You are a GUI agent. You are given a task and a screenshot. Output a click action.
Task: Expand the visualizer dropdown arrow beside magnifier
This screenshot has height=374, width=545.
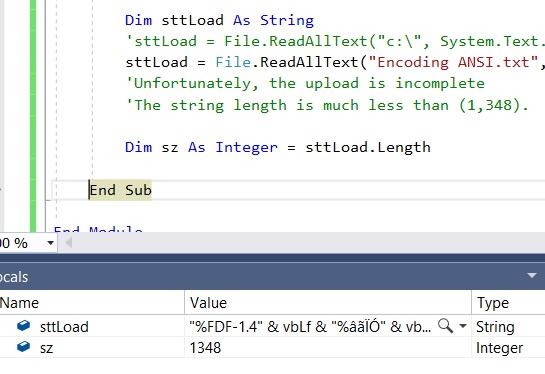pos(463,326)
